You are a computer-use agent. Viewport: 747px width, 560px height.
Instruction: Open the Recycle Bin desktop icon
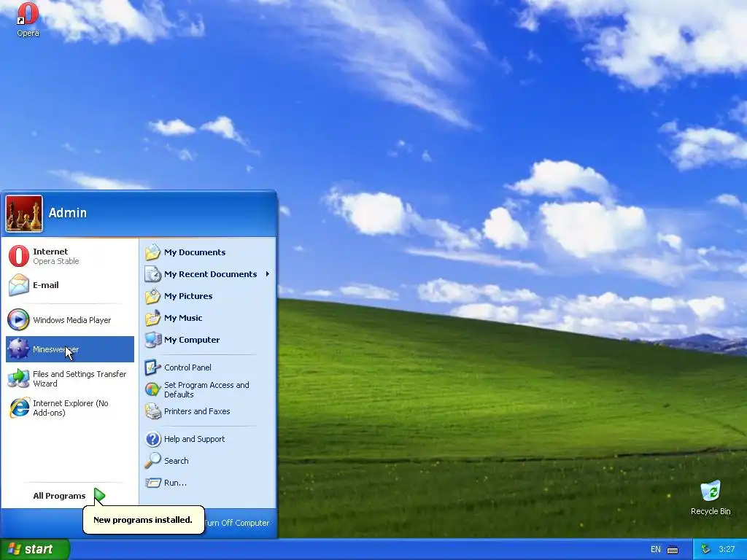[x=711, y=497]
